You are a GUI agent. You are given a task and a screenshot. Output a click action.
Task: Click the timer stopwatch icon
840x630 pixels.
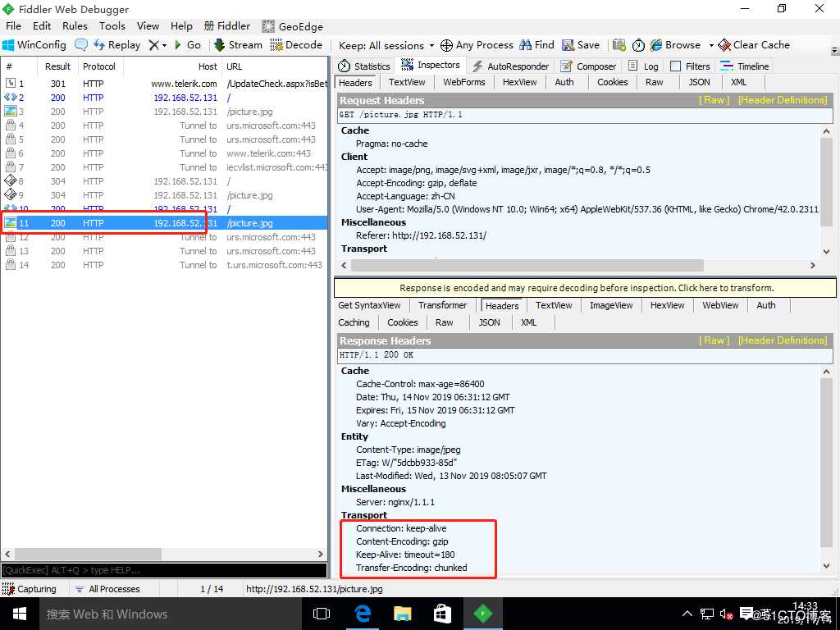638,45
